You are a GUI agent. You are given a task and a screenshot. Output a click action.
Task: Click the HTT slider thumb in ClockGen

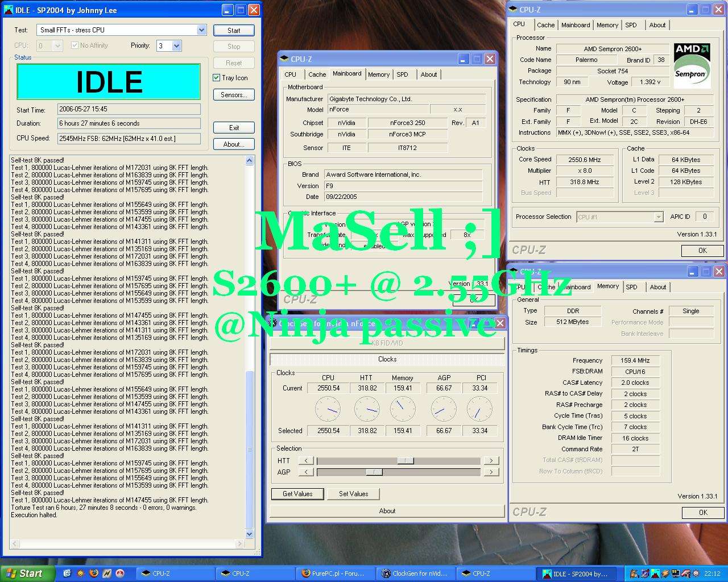(x=406, y=461)
